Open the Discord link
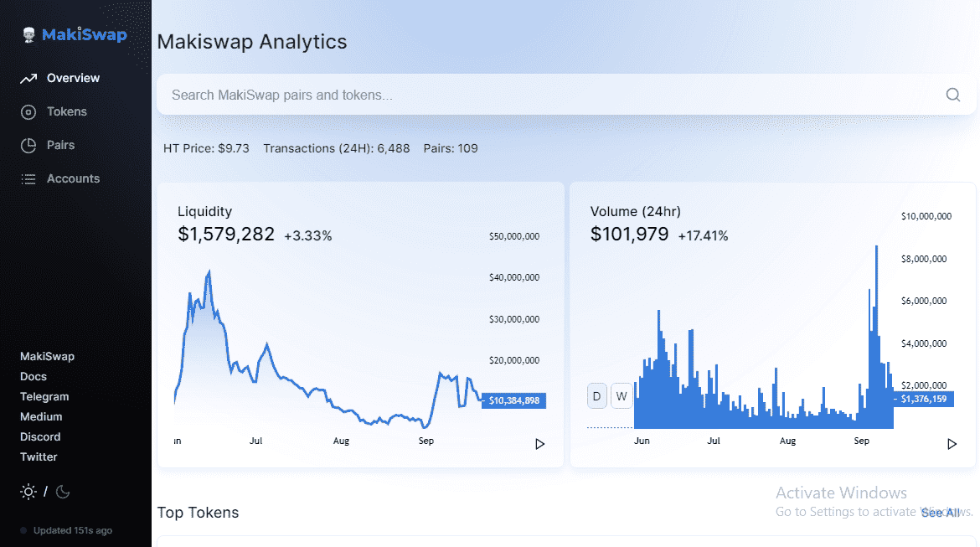Screen dimensions: 980x547 tap(40, 436)
